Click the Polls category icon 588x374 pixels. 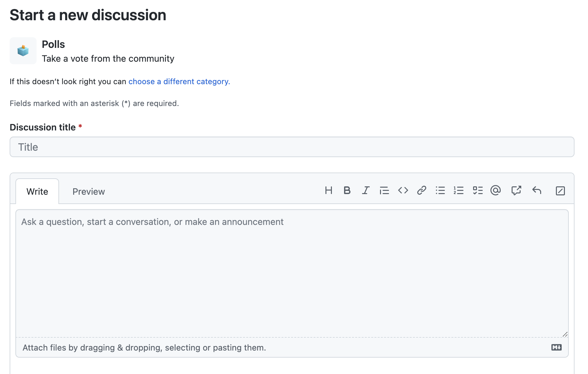tap(23, 50)
